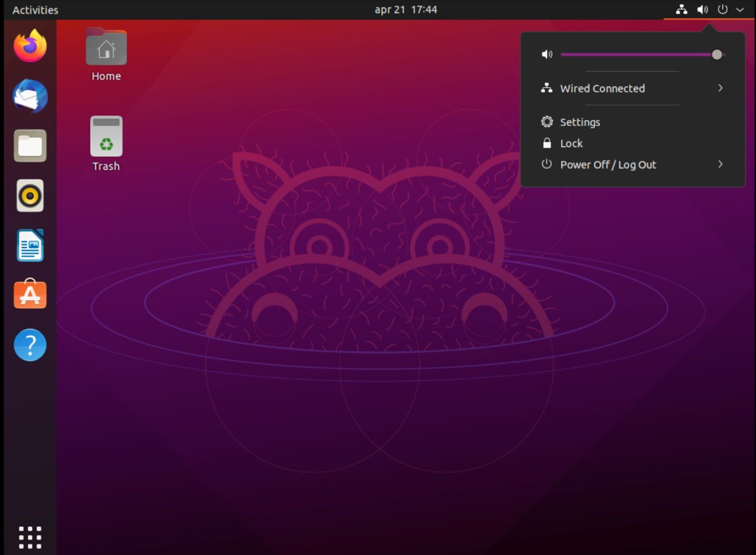Click the power icon in the top bar
Screen dimensions: 756x555
(x=723, y=9)
